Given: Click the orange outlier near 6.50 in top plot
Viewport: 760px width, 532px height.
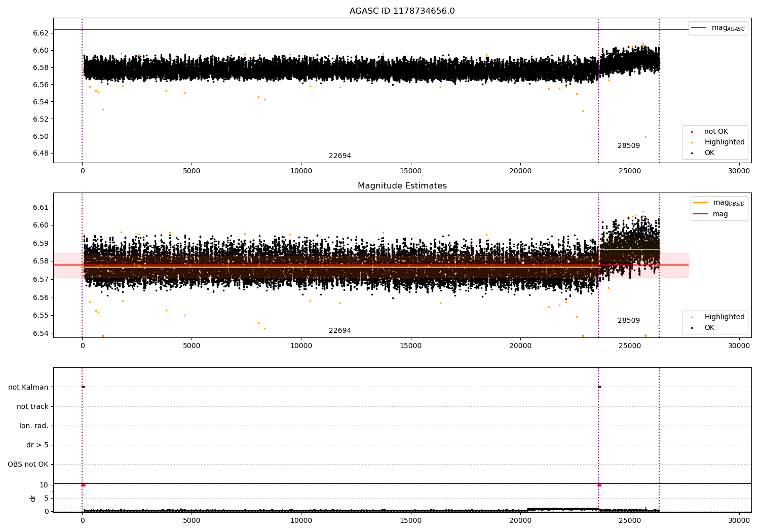Looking at the screenshot, I should click(x=645, y=137).
